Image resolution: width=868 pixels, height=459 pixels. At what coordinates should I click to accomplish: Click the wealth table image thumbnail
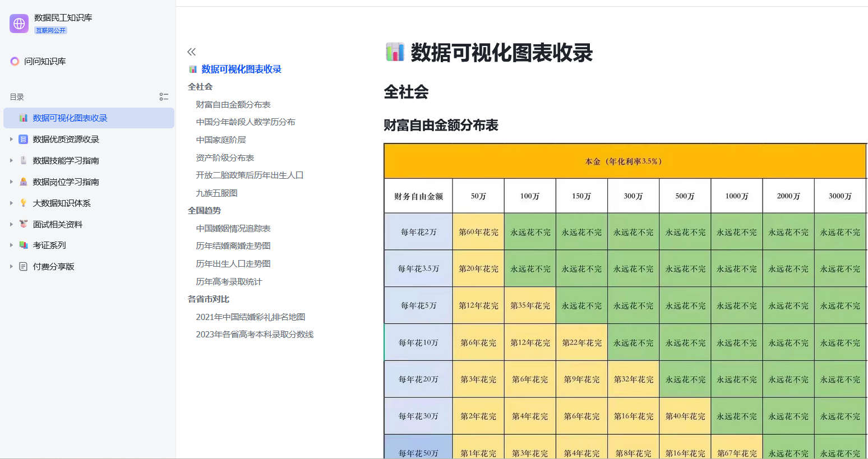click(625, 301)
